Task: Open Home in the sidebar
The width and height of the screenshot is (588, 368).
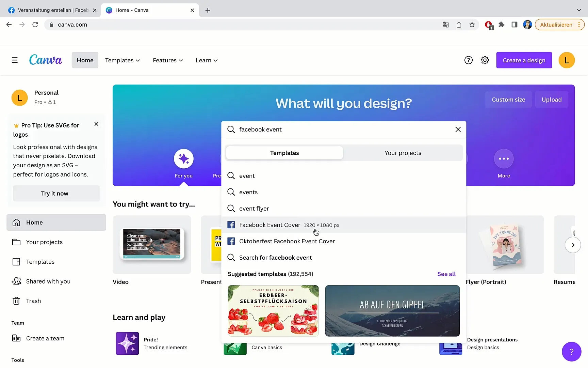Action: pyautogui.click(x=56, y=223)
